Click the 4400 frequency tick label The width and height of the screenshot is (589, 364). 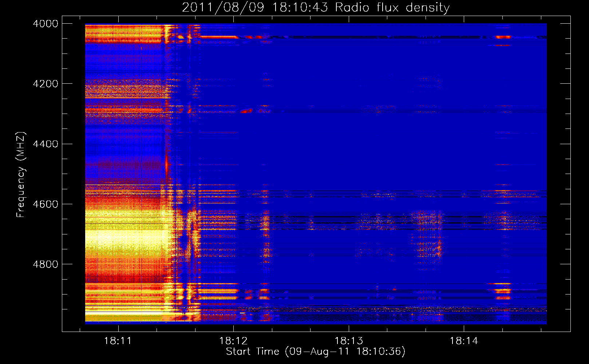[x=46, y=144]
